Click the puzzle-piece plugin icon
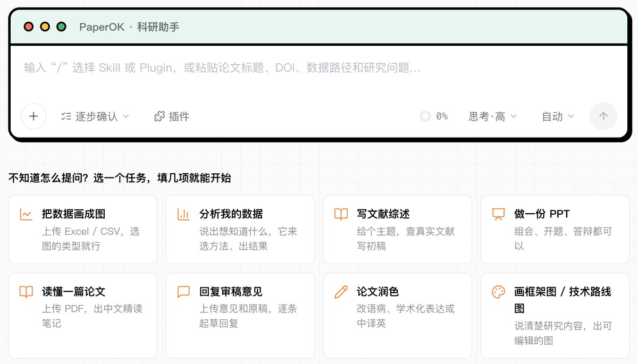638x364 pixels. (x=159, y=116)
